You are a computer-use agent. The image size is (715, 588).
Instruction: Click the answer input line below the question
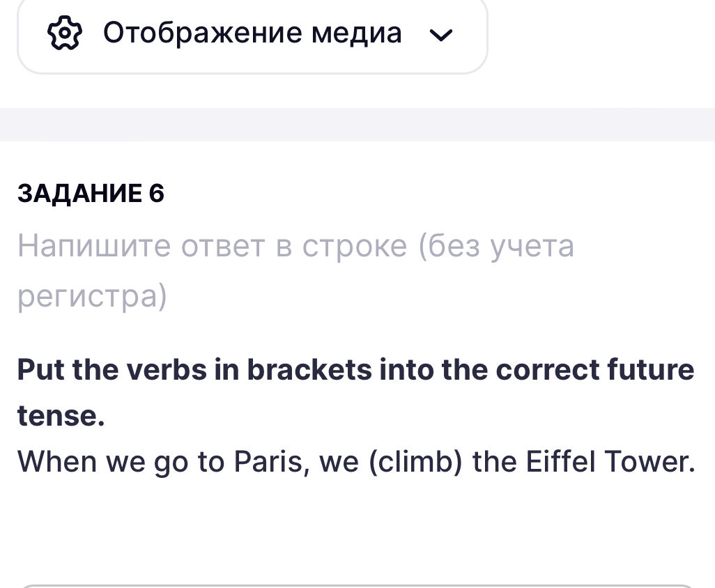pyautogui.click(x=357, y=585)
